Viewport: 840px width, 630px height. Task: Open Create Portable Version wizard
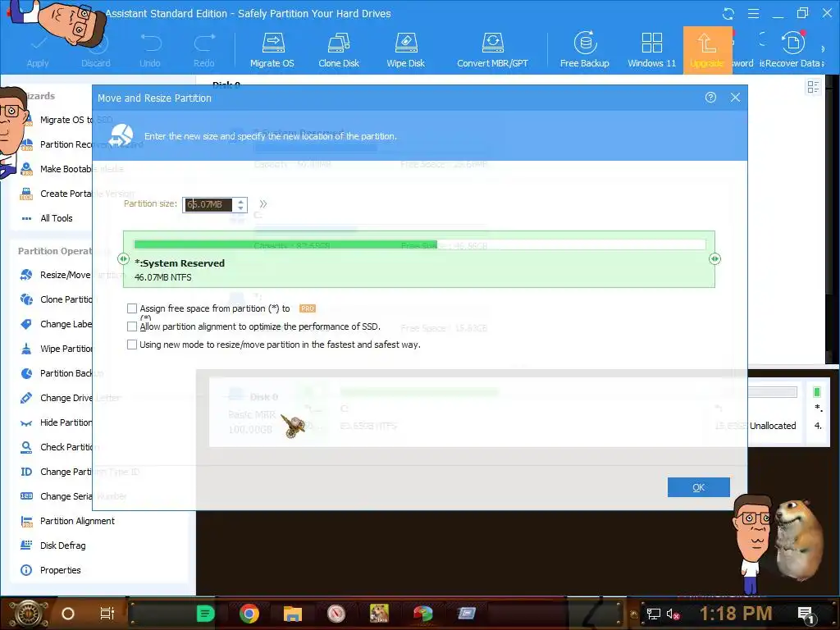point(76,194)
